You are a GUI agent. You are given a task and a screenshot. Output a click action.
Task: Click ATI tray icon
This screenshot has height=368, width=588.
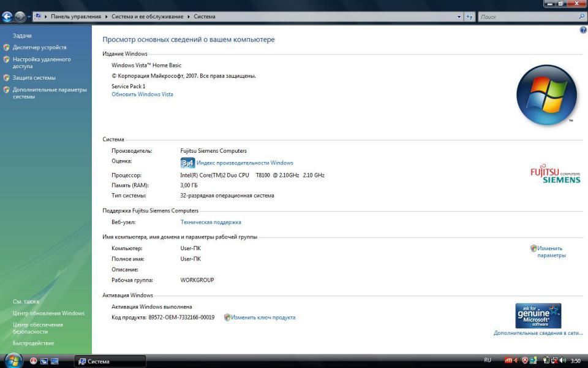coord(508,361)
